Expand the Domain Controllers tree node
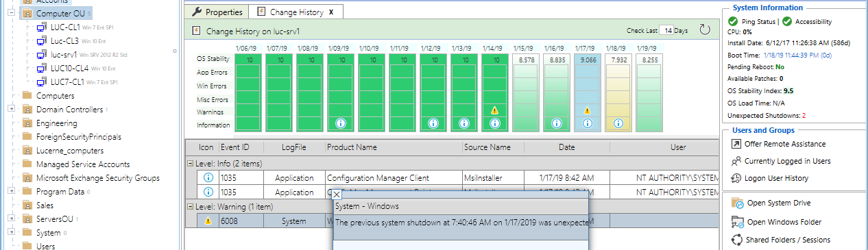This screenshot has height=250, width=868. [x=11, y=109]
